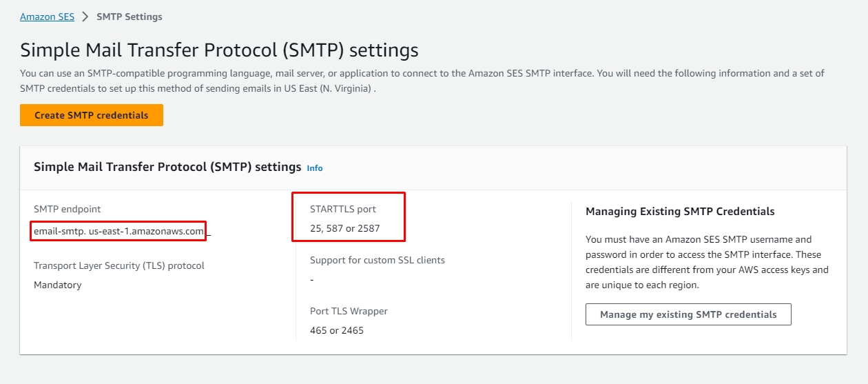868x384 pixels.
Task: Click the Amazon SES breadcrumb link
Action: [x=47, y=17]
